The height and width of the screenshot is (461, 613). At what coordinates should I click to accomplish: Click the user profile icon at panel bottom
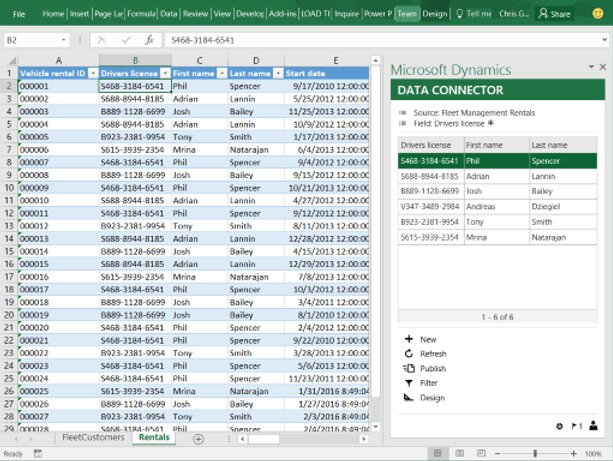pyautogui.click(x=593, y=426)
